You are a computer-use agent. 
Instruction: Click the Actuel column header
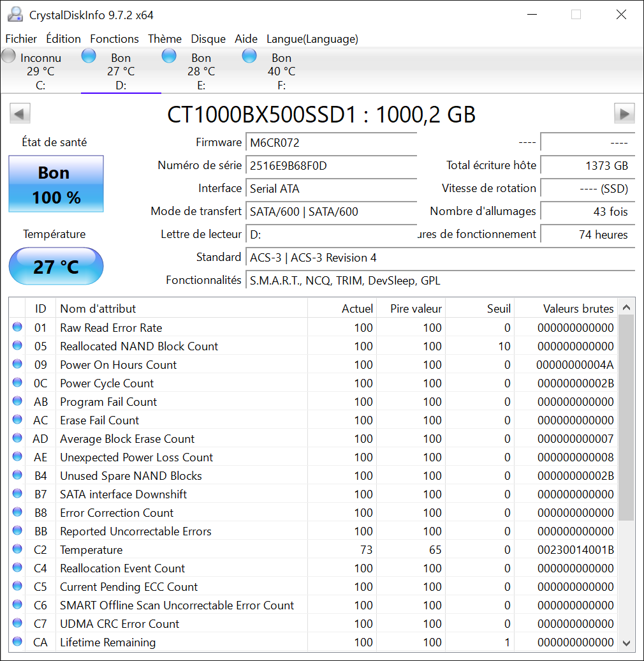point(342,308)
